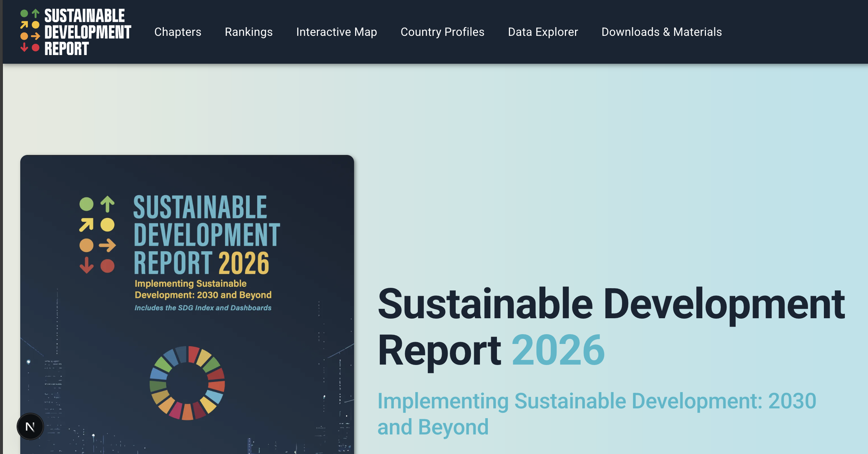
Task: Click the report cover image thumbnail
Action: click(187, 304)
